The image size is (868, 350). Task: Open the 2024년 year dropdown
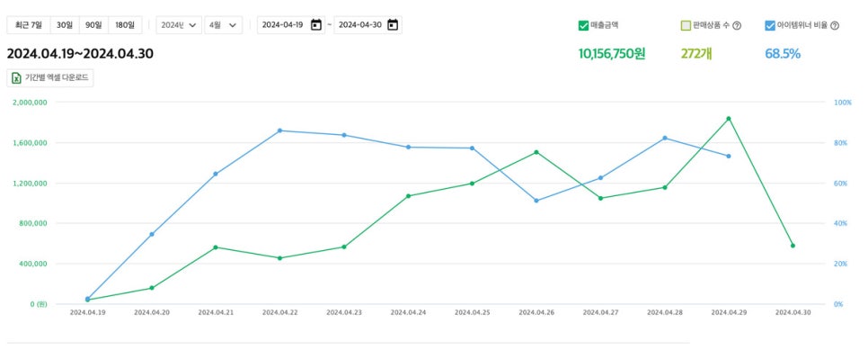pyautogui.click(x=179, y=25)
